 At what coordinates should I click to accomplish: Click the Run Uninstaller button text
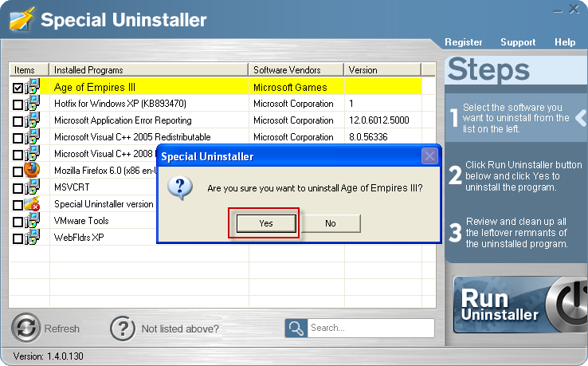pyautogui.click(x=499, y=305)
